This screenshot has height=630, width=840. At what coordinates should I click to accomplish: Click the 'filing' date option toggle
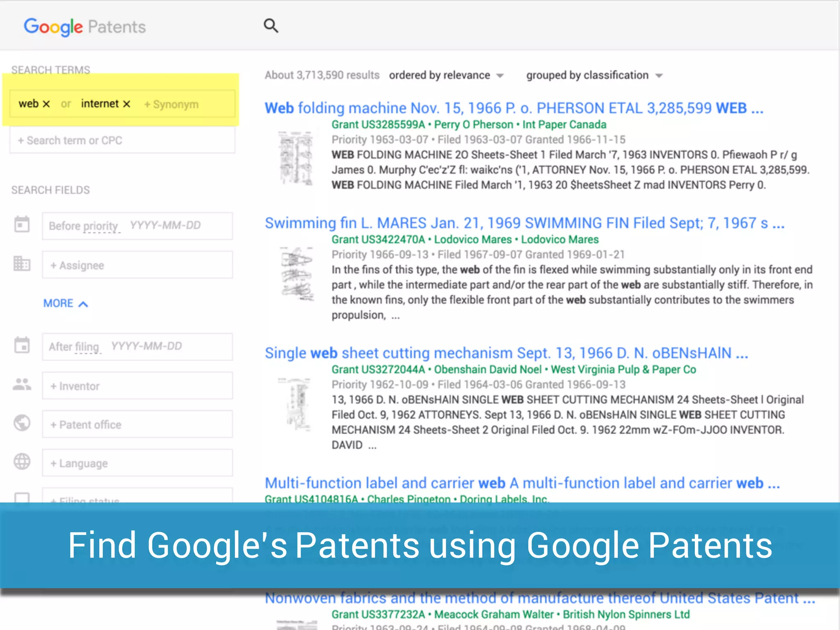click(x=87, y=347)
